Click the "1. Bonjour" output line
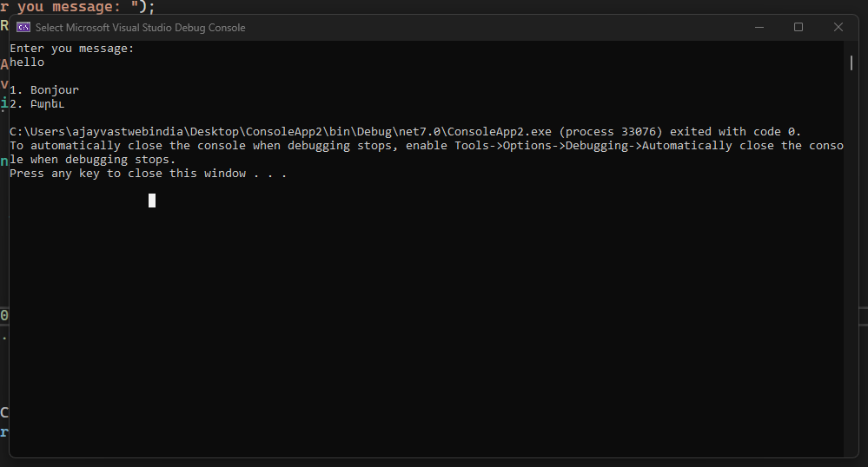 point(44,90)
